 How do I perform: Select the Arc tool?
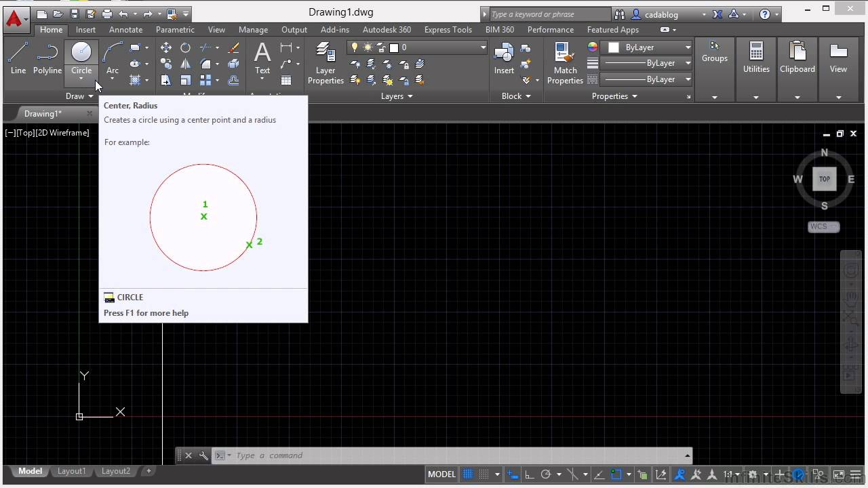point(113,58)
